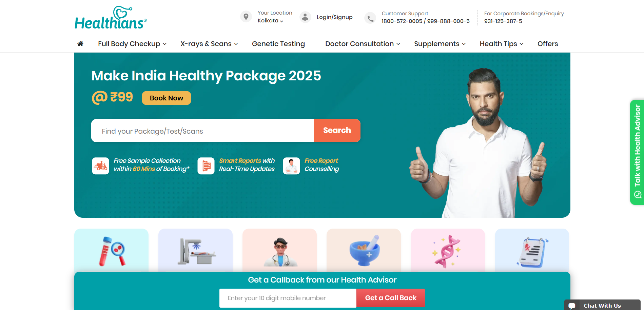This screenshot has width=644, height=310.
Task: Expand the Kolkata location dropdown
Action: [x=270, y=21]
